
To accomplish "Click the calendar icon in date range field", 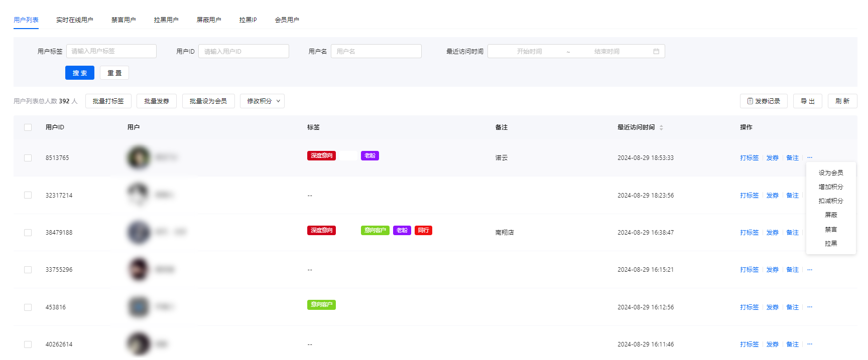I will click(656, 51).
